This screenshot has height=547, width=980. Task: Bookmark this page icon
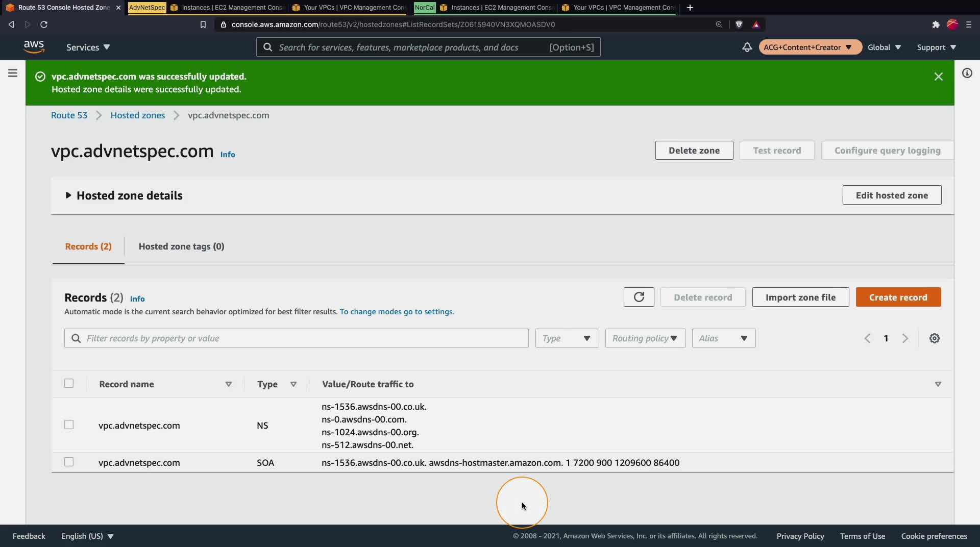click(203, 24)
